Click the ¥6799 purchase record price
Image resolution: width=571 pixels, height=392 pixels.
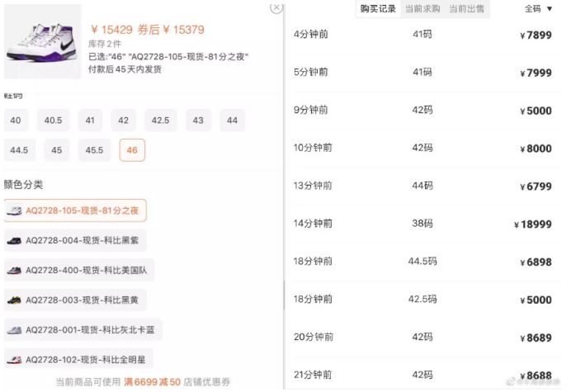coord(536,187)
